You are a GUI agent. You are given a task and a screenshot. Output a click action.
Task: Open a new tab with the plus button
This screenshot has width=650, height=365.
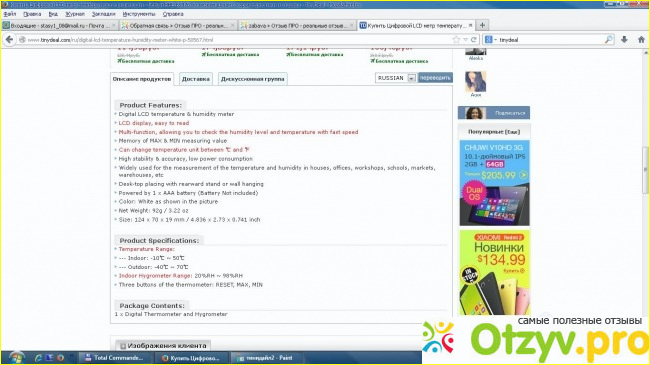pyautogui.click(x=482, y=25)
